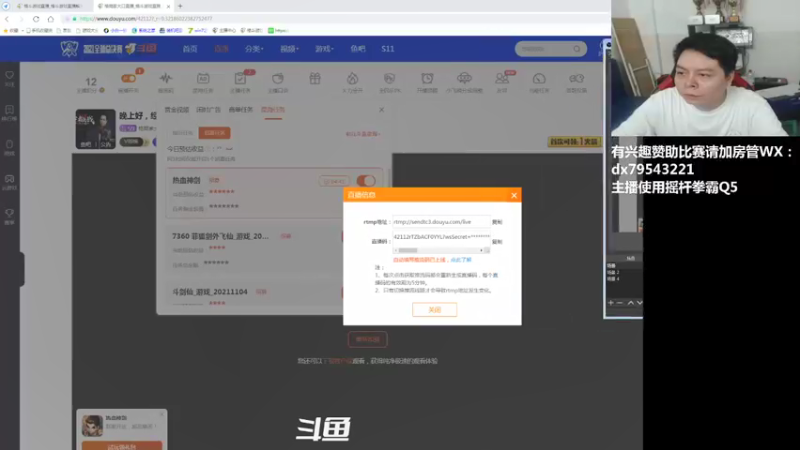Select the grey sub-tab beside the orange one
Screen dimensions: 800x450
182,133
